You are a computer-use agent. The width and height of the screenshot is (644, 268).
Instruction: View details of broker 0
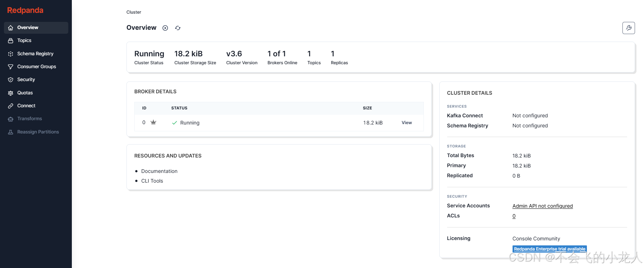pos(407,123)
